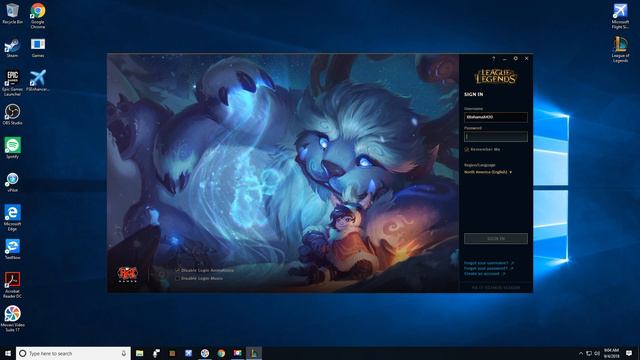Launch the Epic Games Launcher desktop icon

coord(12,83)
